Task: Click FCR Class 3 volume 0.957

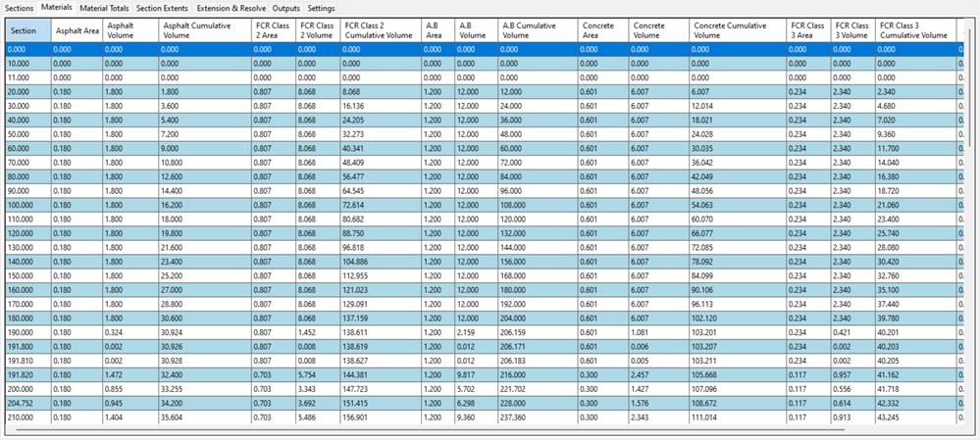Action: (853, 374)
